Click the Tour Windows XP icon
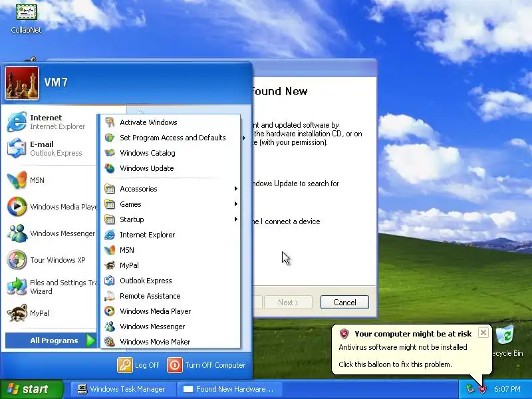 click(x=17, y=259)
